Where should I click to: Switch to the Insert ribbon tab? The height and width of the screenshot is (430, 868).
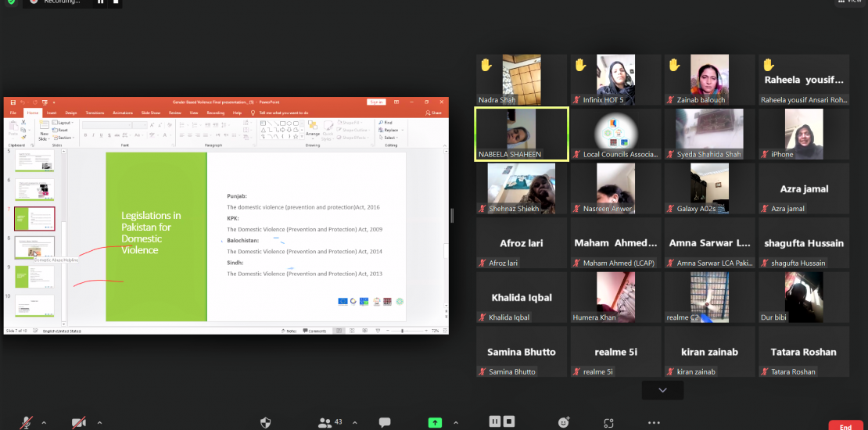[x=52, y=113]
